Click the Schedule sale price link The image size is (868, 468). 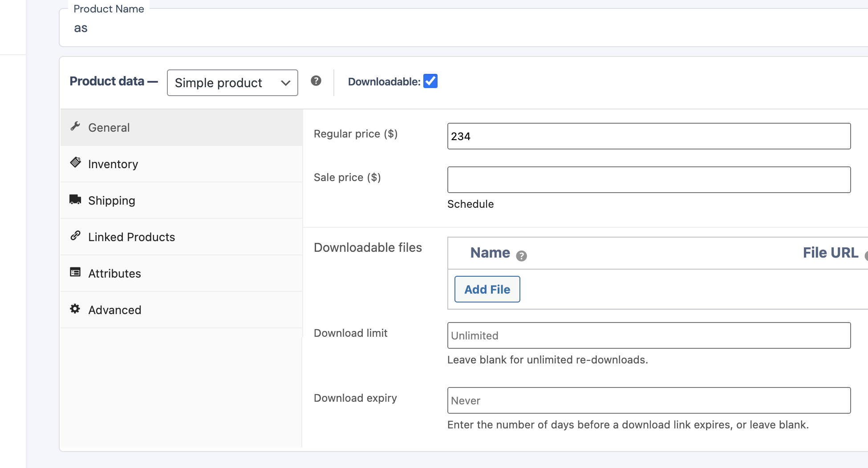(471, 204)
